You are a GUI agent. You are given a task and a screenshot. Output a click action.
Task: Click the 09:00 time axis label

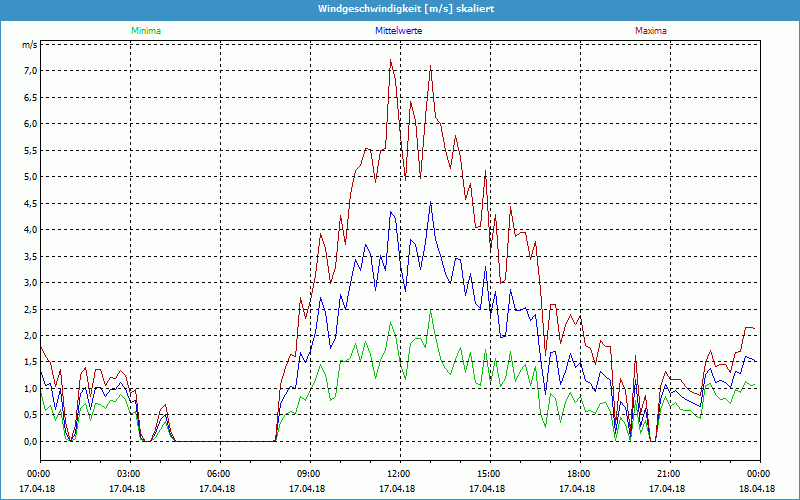310,474
